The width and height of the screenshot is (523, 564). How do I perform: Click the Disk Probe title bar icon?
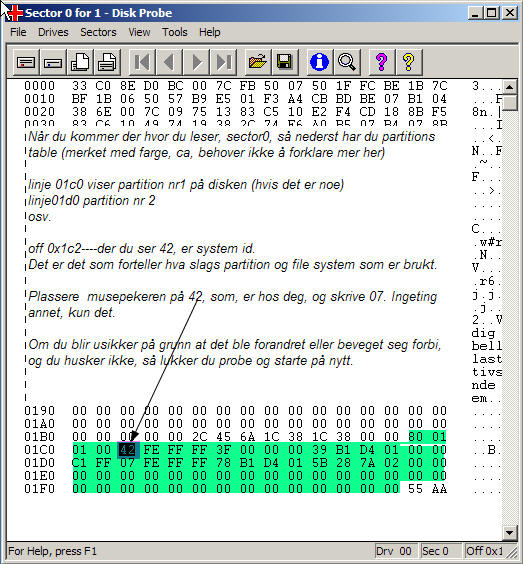(15, 13)
